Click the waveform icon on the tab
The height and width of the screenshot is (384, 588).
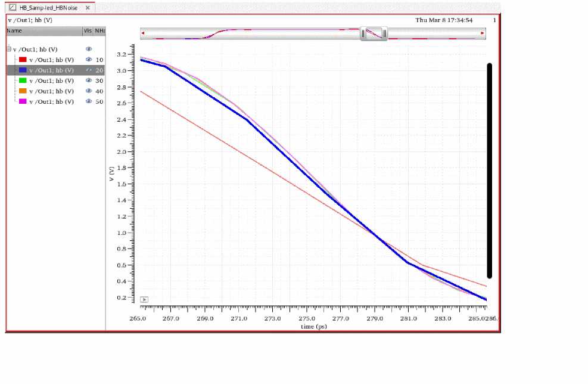point(13,8)
